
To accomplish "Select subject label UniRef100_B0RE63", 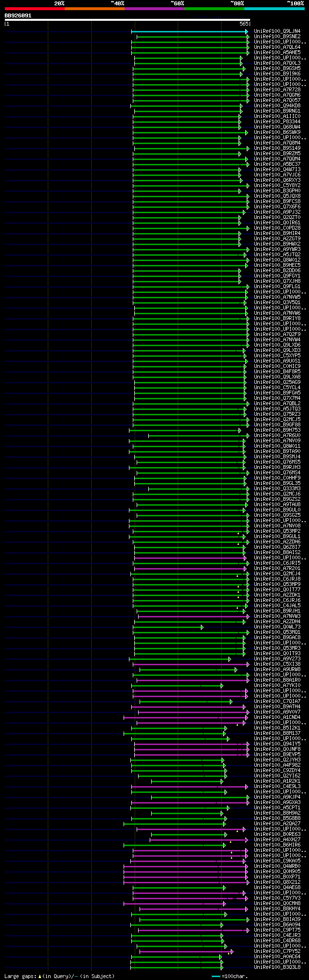I will coord(277,834).
